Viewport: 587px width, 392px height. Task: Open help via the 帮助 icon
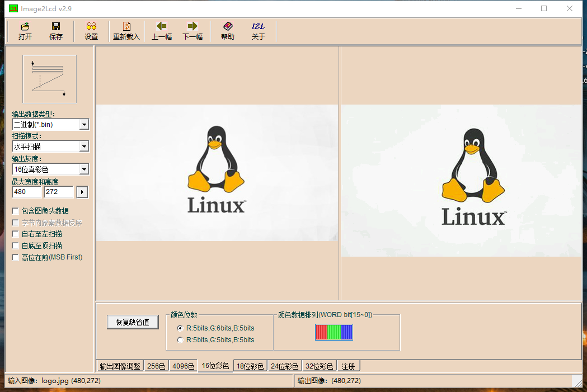(227, 31)
